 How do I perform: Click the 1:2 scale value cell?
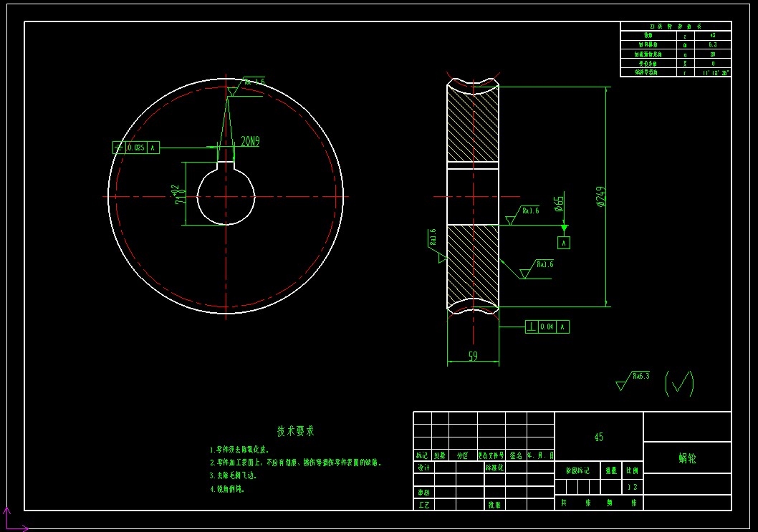633,487
